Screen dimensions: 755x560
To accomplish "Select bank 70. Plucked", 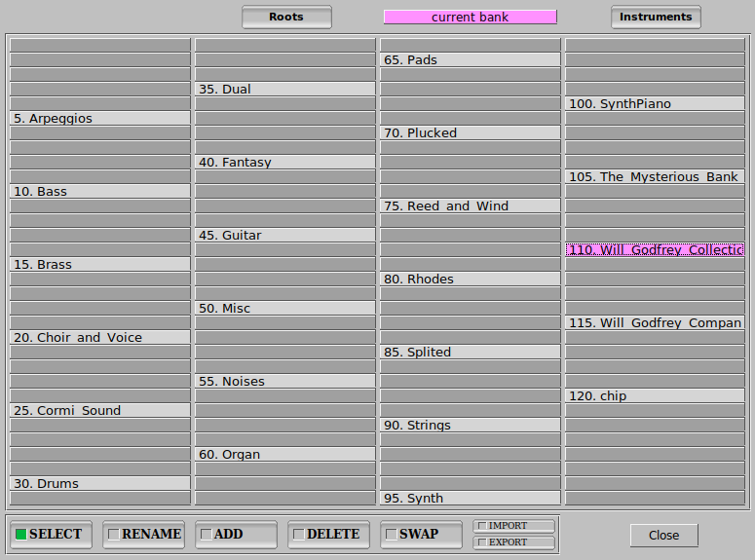I will coord(471,132).
